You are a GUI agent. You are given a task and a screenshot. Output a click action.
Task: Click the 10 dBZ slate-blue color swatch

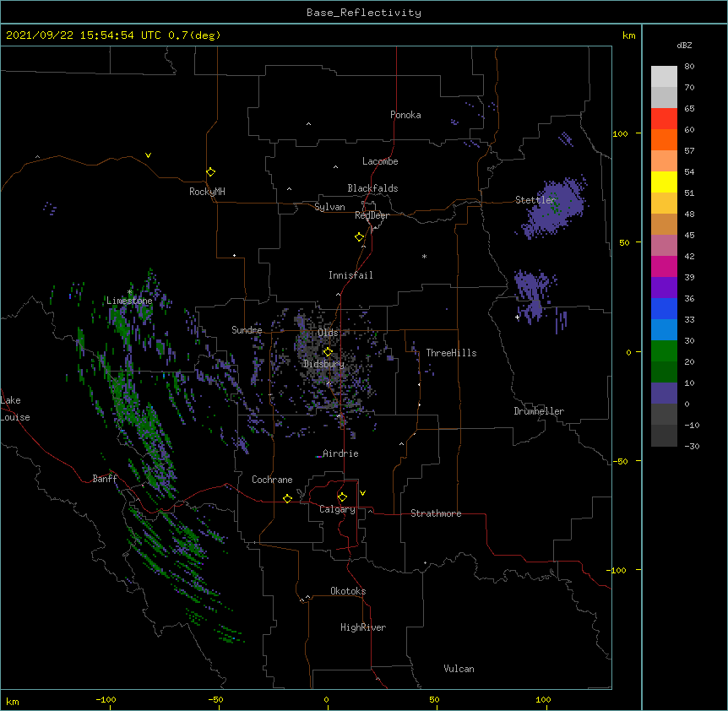coord(664,393)
